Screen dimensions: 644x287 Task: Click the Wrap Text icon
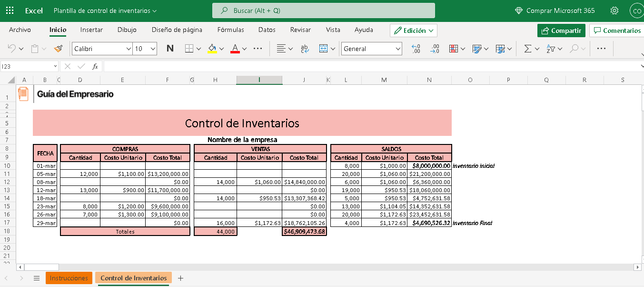(304, 48)
